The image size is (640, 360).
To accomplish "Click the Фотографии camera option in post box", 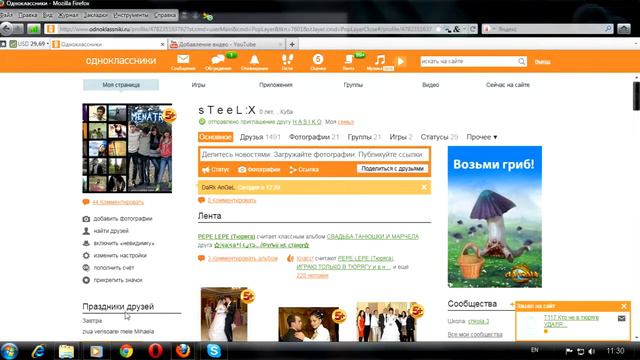I will [x=259, y=169].
